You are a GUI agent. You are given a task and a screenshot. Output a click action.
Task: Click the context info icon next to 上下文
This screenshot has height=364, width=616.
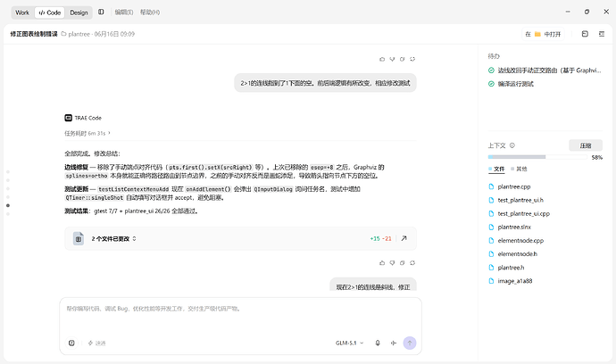click(x=512, y=145)
